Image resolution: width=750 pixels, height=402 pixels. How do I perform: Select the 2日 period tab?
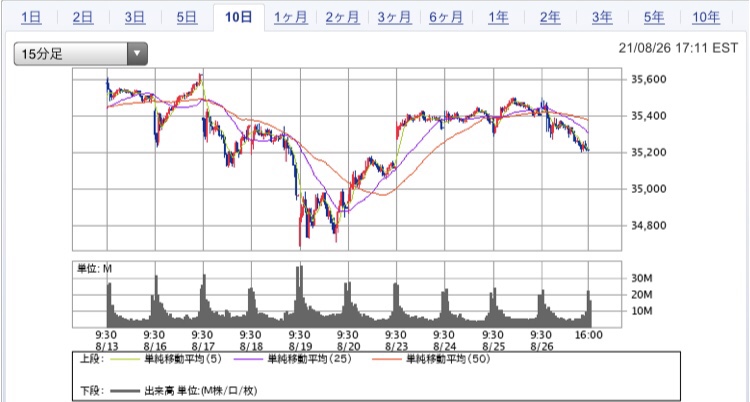click(83, 18)
